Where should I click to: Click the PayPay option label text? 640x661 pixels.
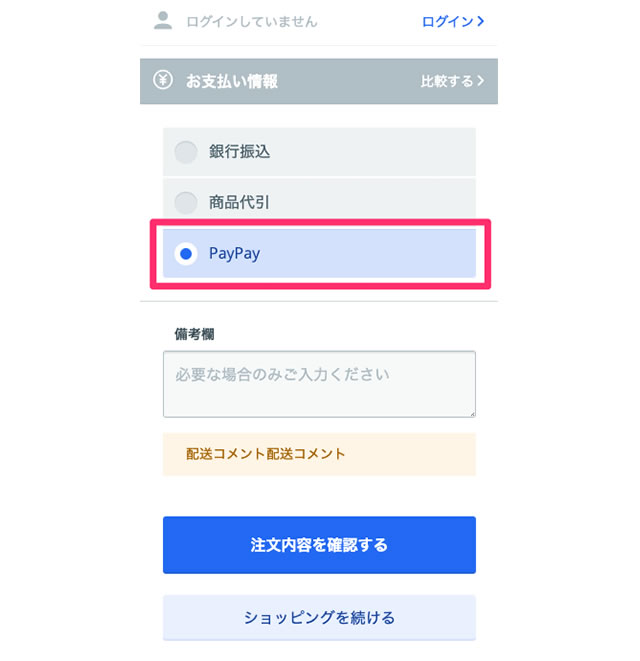coord(235,254)
